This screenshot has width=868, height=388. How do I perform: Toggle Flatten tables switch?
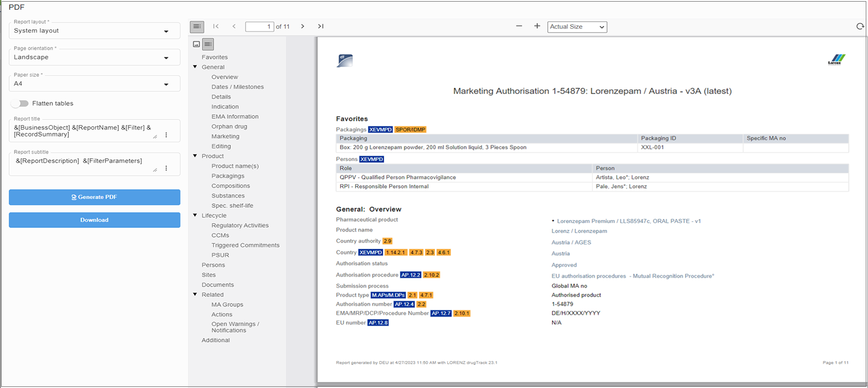tap(19, 103)
